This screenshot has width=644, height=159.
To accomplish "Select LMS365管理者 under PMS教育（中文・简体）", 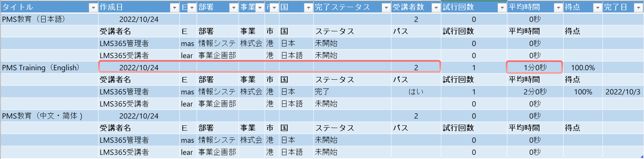I will pyautogui.click(x=139, y=140).
